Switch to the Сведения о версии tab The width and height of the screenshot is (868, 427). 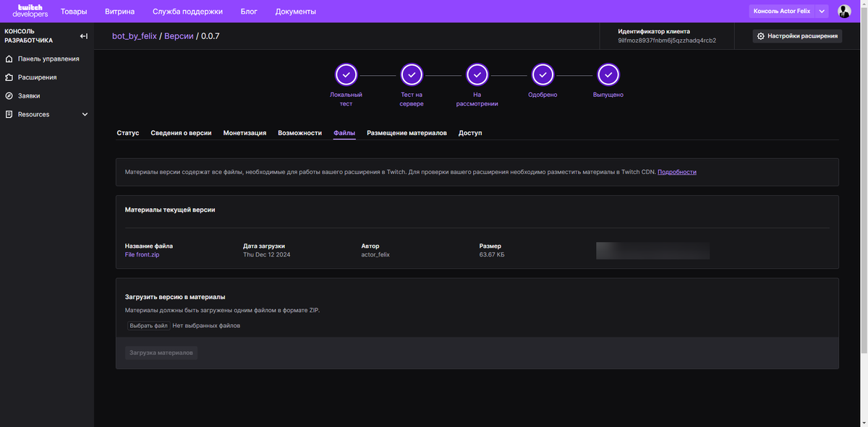(181, 133)
